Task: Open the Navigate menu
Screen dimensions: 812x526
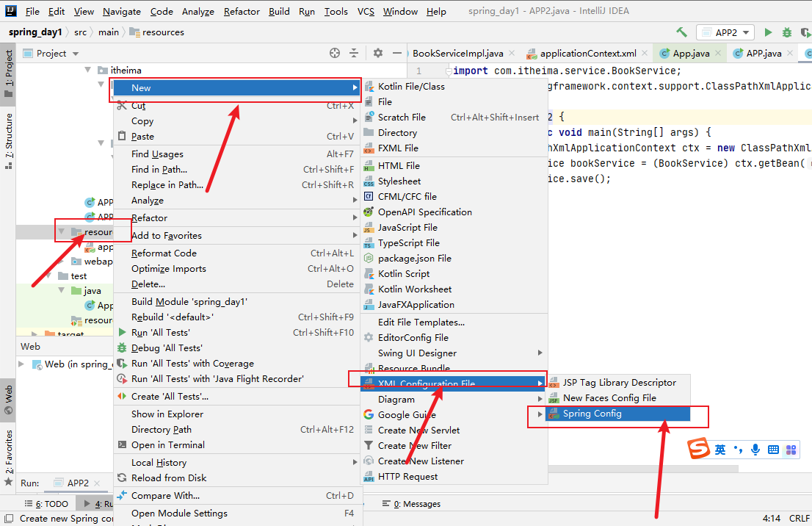Action: point(122,12)
